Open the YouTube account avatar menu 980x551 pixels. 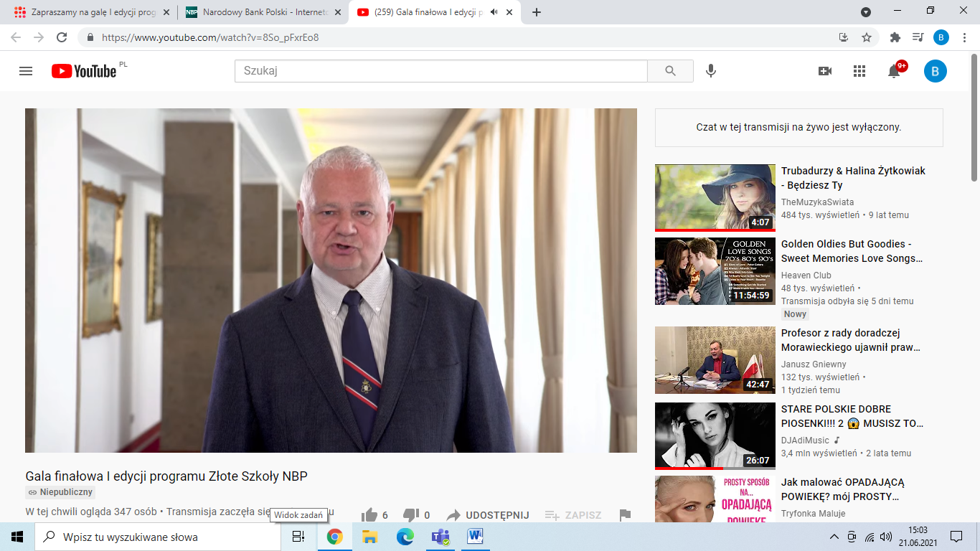(x=936, y=71)
